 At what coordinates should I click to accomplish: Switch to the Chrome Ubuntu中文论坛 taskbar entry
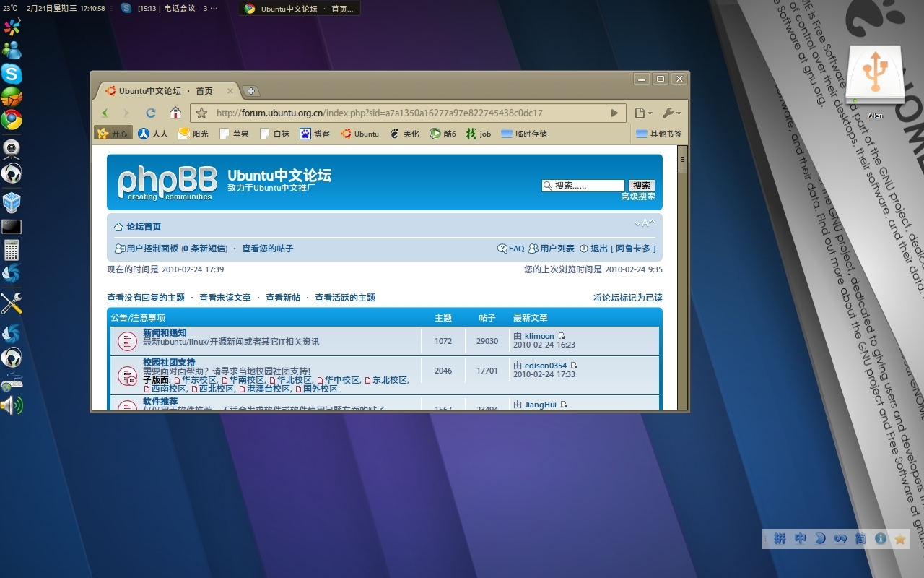tap(299, 9)
